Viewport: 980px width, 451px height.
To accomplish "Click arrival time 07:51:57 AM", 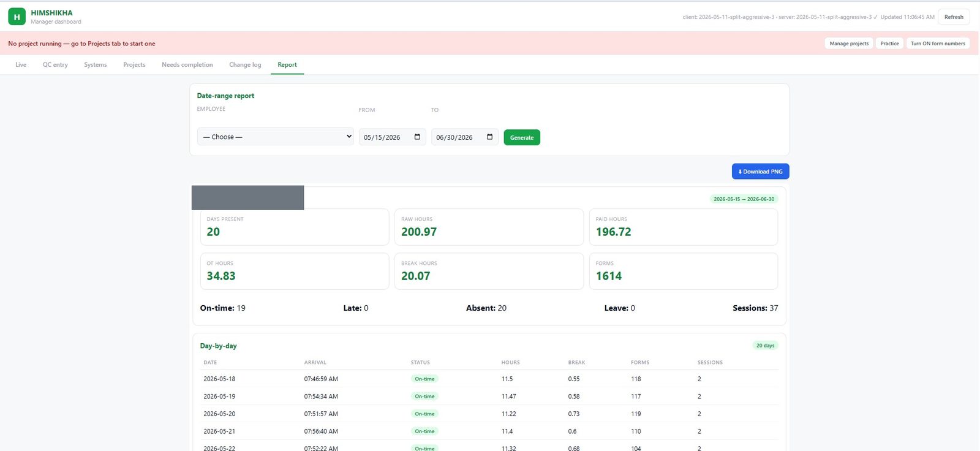I will [x=321, y=414].
